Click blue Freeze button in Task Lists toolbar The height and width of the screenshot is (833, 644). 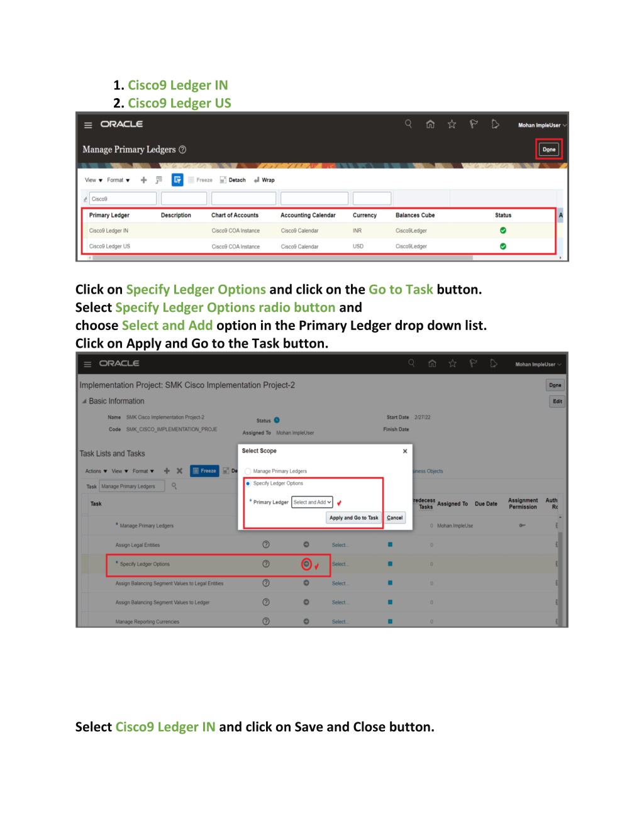pos(204,471)
